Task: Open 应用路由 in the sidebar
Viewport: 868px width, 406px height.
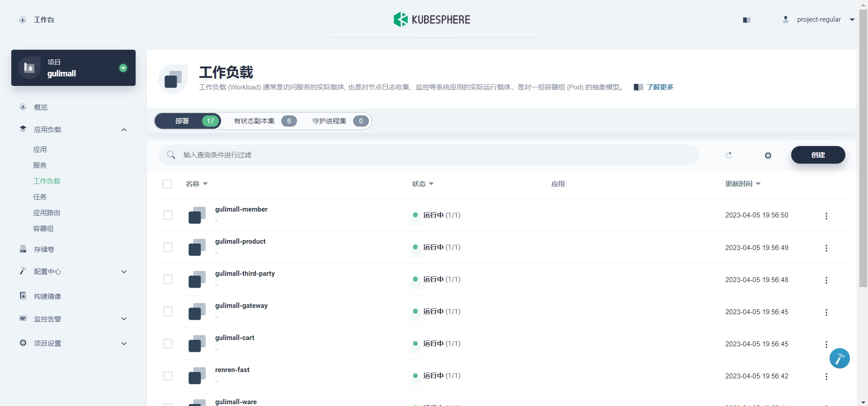Action: pos(47,213)
